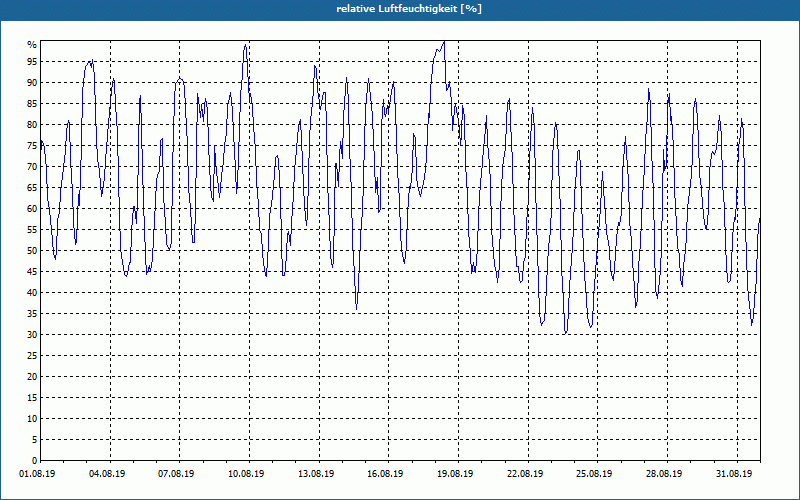Select the 90 y-axis label

(x=32, y=83)
